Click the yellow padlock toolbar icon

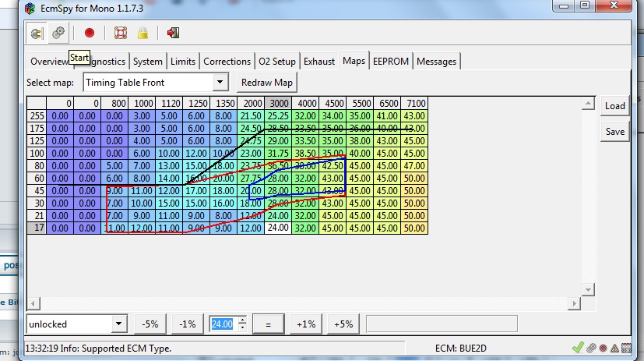(x=143, y=33)
